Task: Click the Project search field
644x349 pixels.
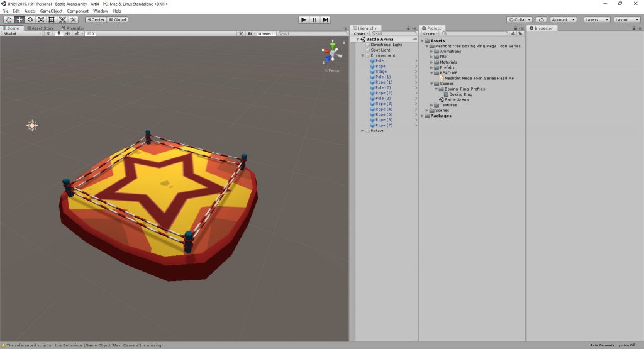Action: [474, 34]
